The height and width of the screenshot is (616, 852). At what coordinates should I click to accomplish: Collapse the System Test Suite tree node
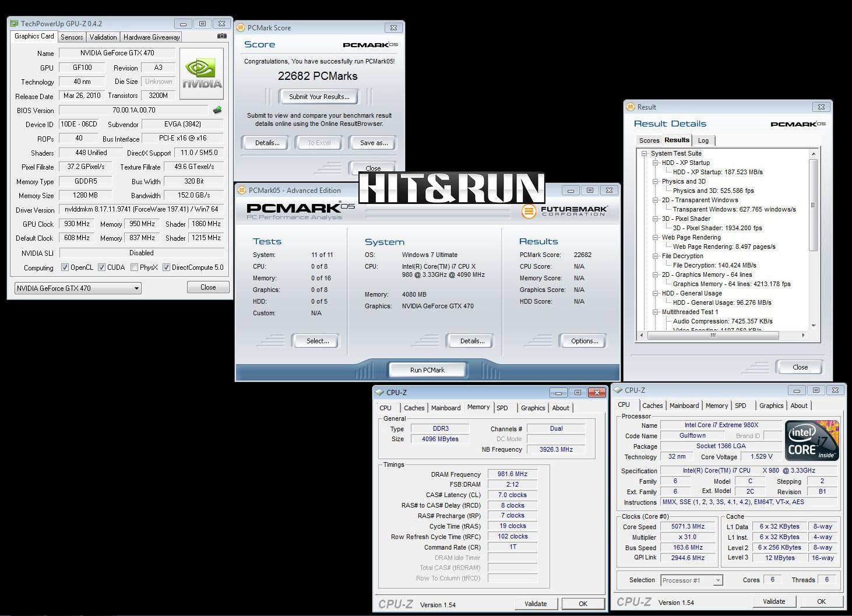[x=645, y=154]
